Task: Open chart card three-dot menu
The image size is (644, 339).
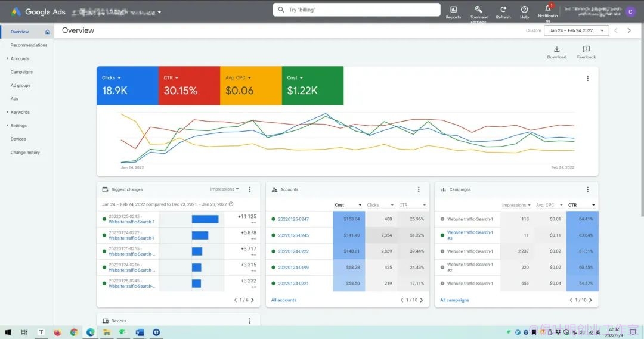Action: [588, 79]
